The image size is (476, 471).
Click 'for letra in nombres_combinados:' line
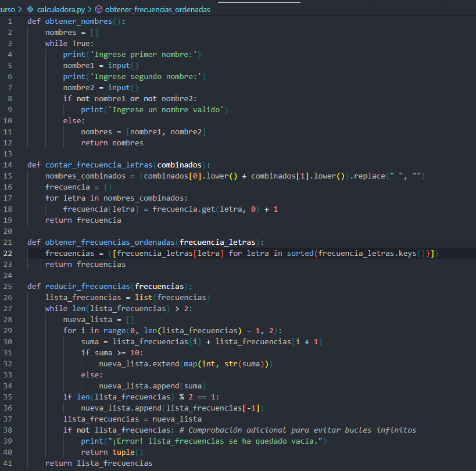(x=117, y=198)
